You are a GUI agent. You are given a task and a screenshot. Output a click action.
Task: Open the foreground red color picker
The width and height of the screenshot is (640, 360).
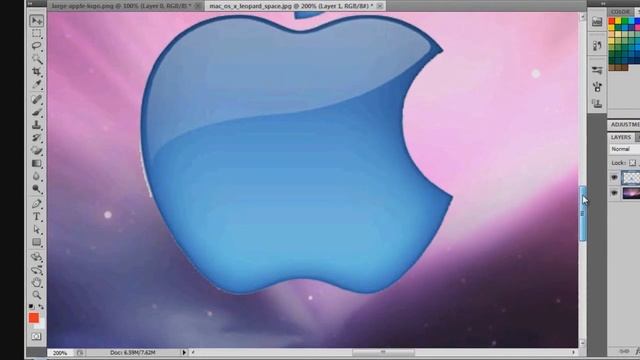tap(33, 318)
